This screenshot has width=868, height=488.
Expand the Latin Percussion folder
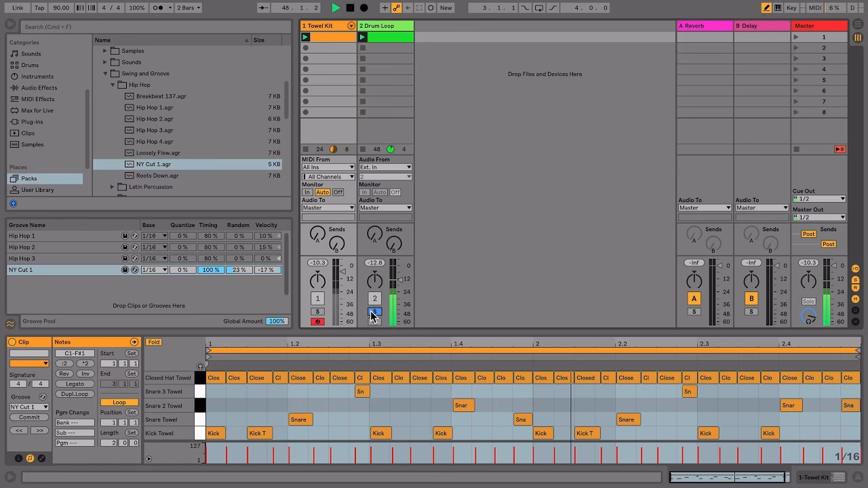113,187
